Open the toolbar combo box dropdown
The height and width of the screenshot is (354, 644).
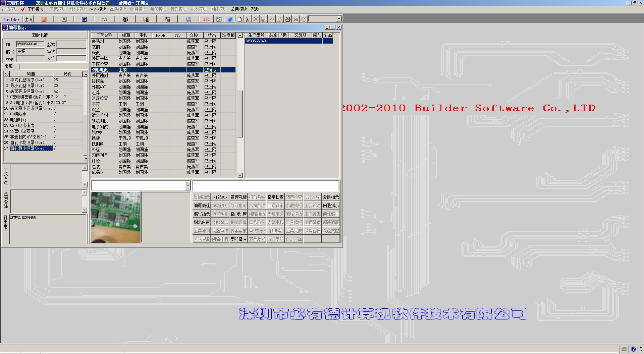(339, 19)
